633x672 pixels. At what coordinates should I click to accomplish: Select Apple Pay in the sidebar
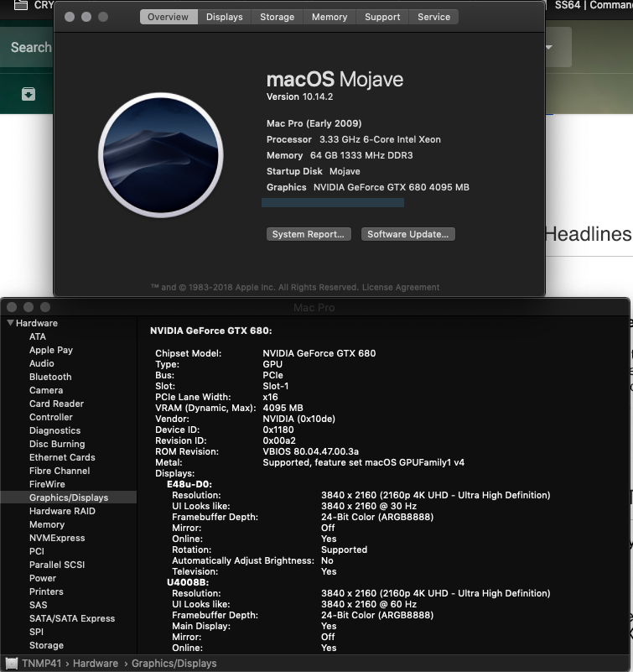click(x=51, y=350)
